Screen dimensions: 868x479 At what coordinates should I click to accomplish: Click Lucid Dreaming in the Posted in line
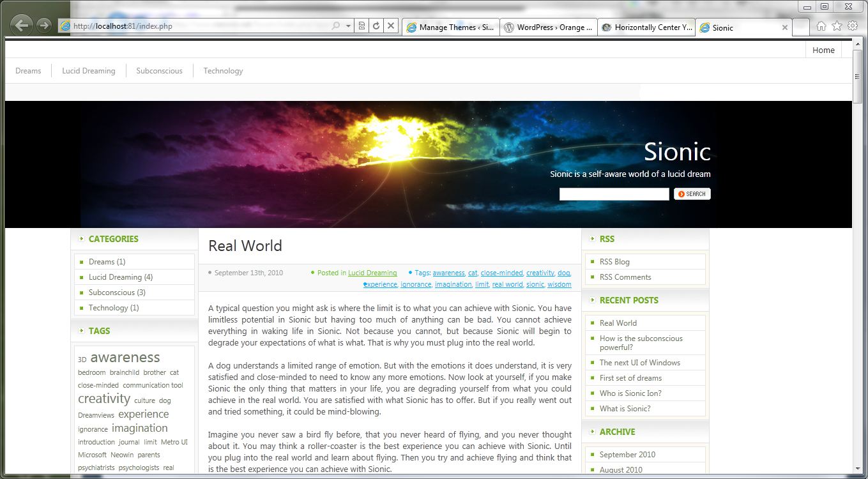click(372, 273)
